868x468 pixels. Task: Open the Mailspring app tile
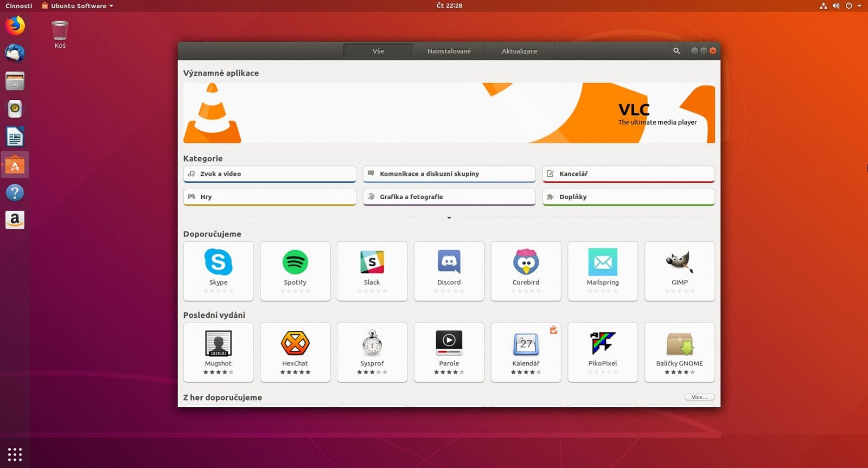[x=603, y=271]
